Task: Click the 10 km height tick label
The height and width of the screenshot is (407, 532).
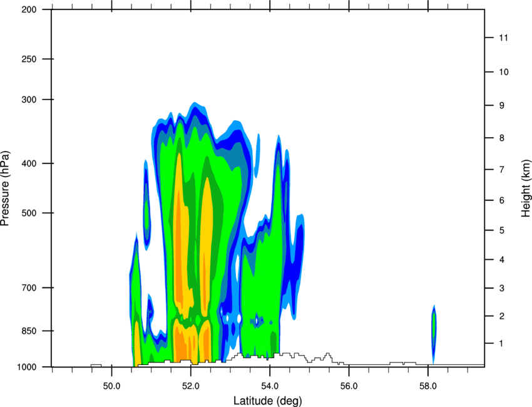Action: [x=503, y=72]
